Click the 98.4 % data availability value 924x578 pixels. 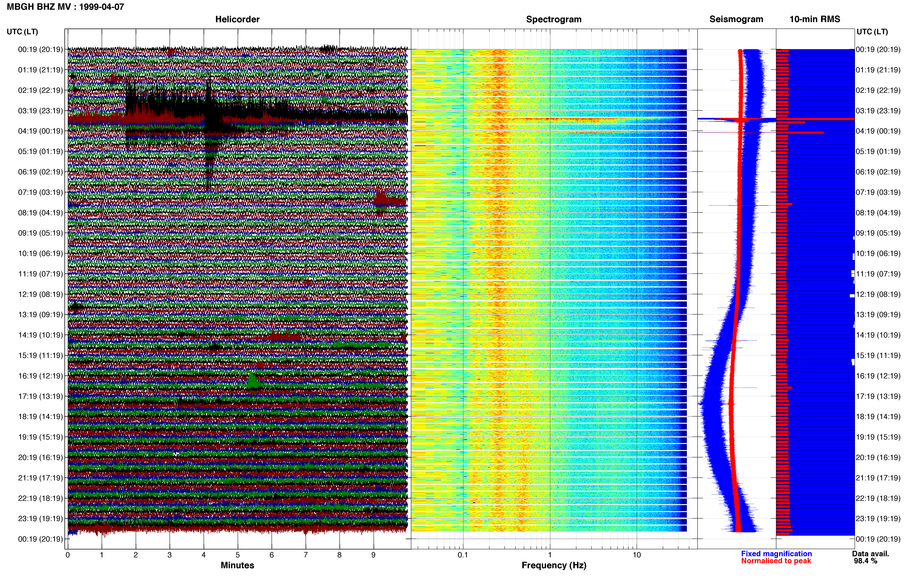coord(865,561)
